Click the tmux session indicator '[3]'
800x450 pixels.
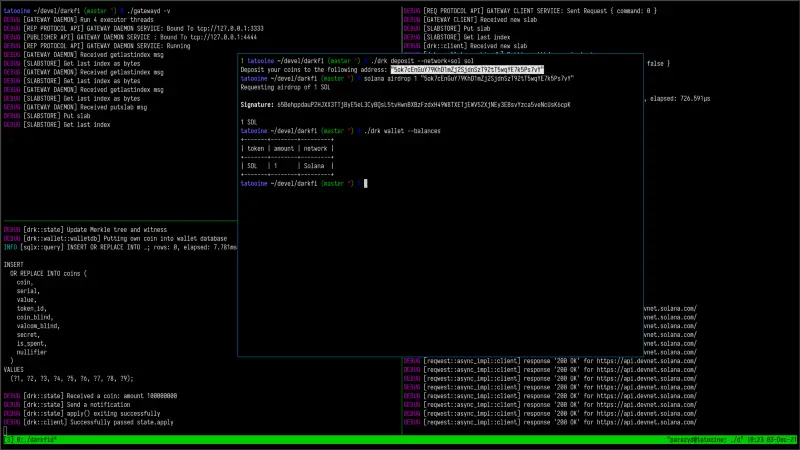pyautogui.click(x=9, y=439)
